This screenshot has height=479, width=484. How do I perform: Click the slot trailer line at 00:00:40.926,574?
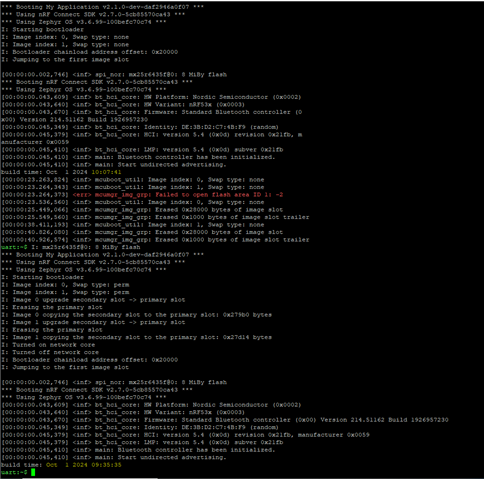(x=155, y=240)
